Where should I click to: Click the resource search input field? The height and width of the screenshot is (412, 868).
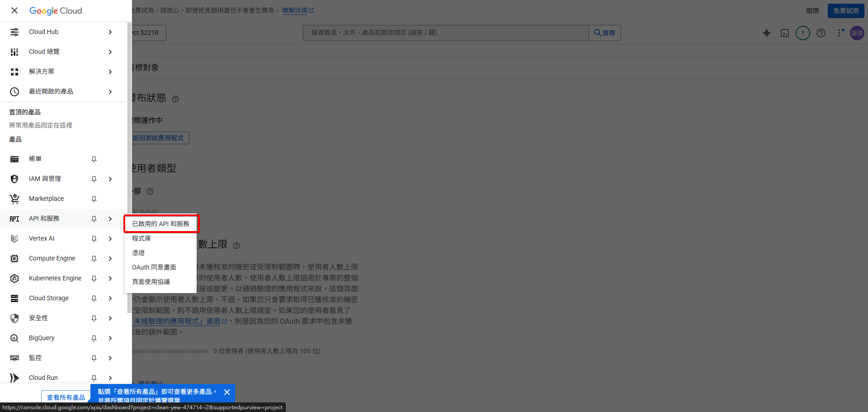coord(445,33)
